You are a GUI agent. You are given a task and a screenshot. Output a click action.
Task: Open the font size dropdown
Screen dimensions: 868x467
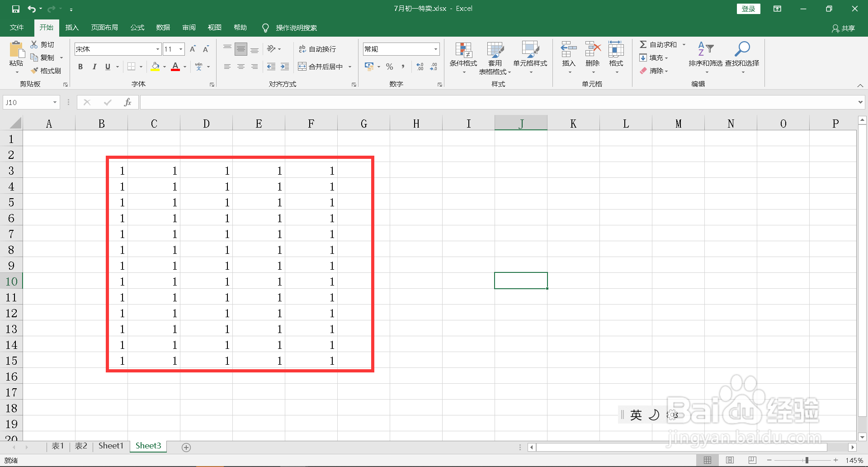[x=181, y=49]
